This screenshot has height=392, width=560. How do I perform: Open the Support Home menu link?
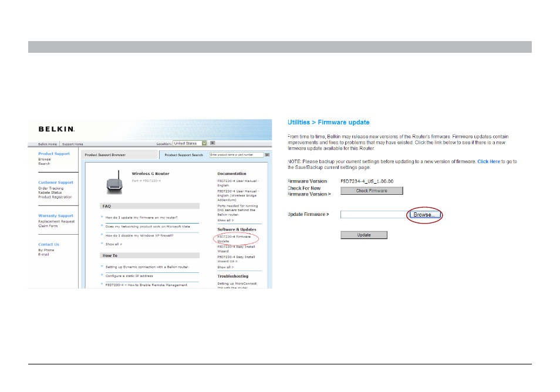click(x=73, y=144)
